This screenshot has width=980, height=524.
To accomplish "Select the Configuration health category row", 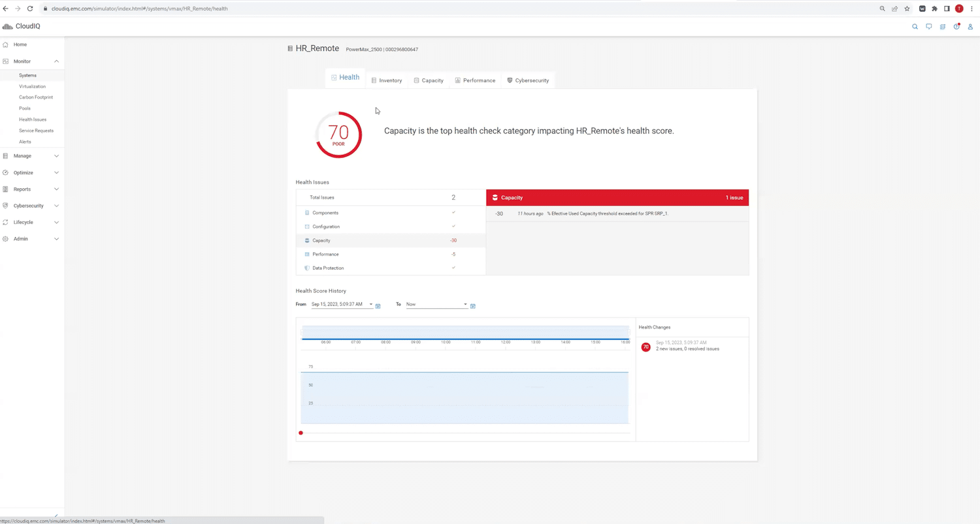I will 391,227.
